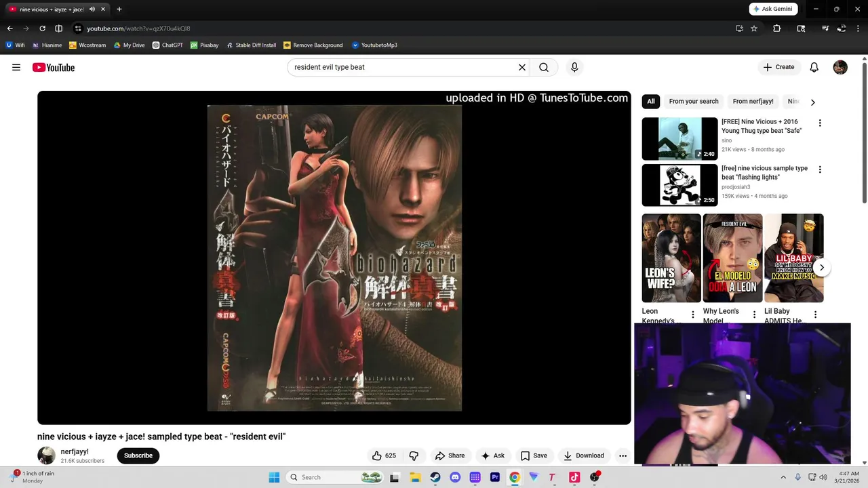Open the My Drive bookmark

[x=129, y=45]
